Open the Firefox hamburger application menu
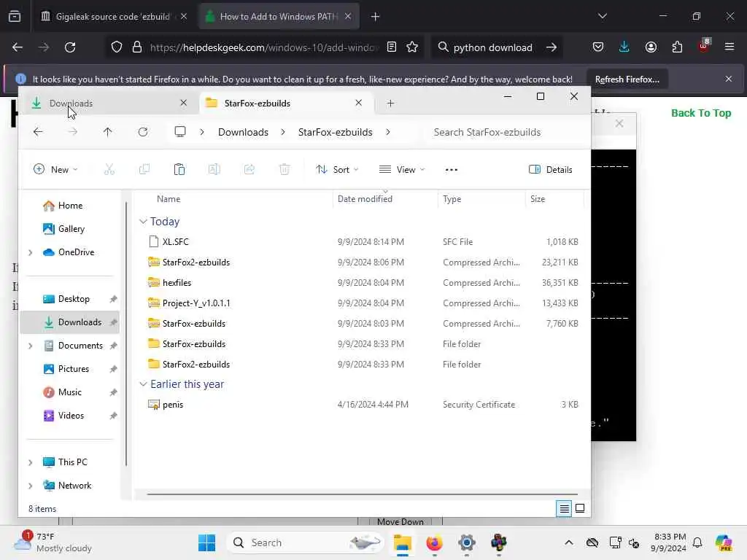 pos(729,47)
